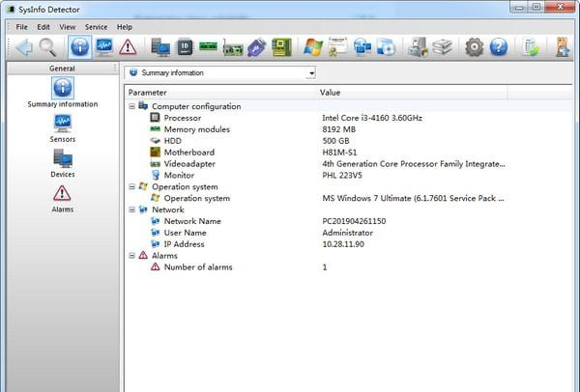The image size is (580, 392).
Task: Click the Administrator value
Action: [347, 233]
